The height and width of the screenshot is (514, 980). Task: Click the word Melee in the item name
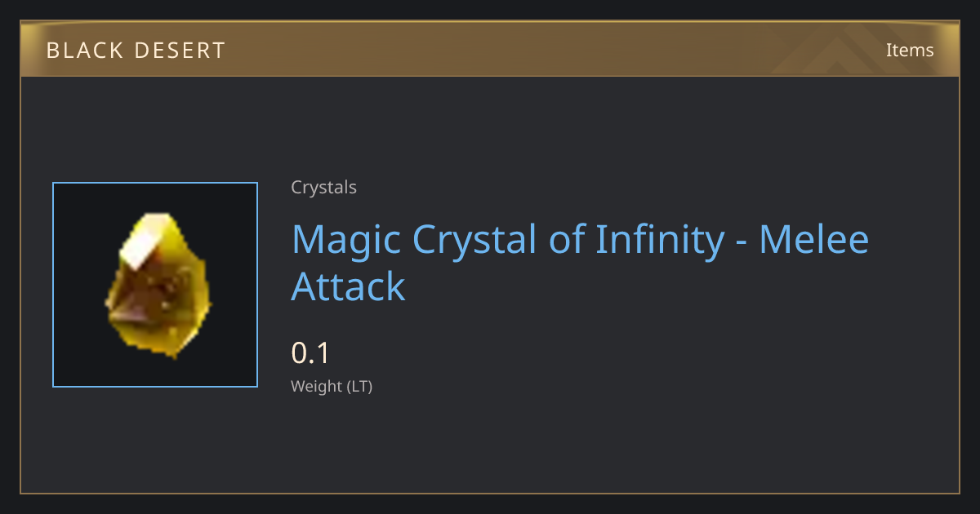[814, 240]
